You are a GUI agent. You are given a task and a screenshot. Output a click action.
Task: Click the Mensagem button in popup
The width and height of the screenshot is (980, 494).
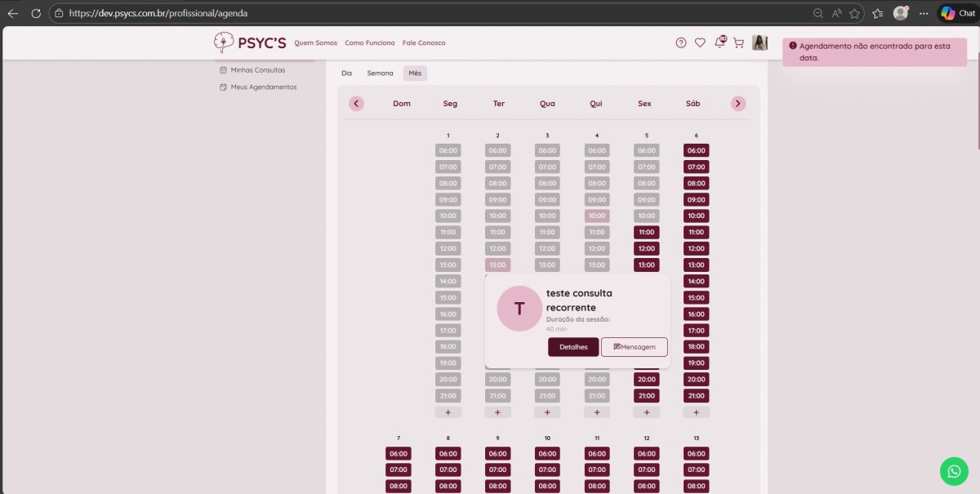coord(635,347)
